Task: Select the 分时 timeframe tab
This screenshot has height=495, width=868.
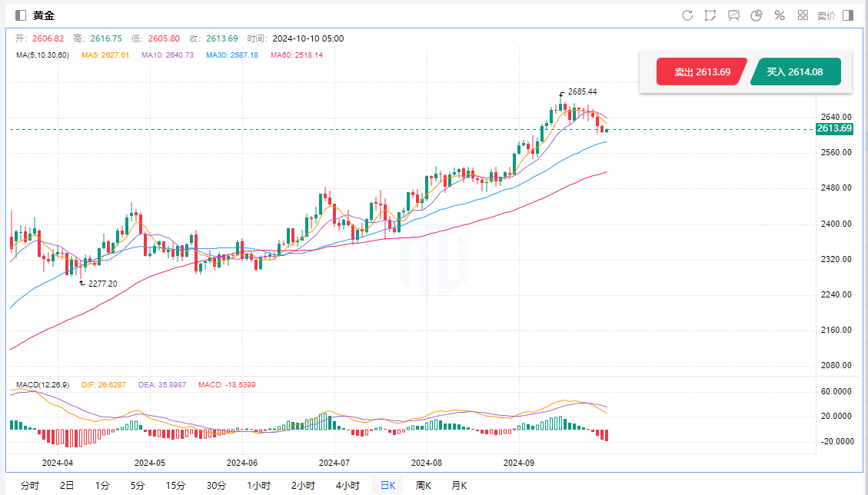Action: point(30,485)
